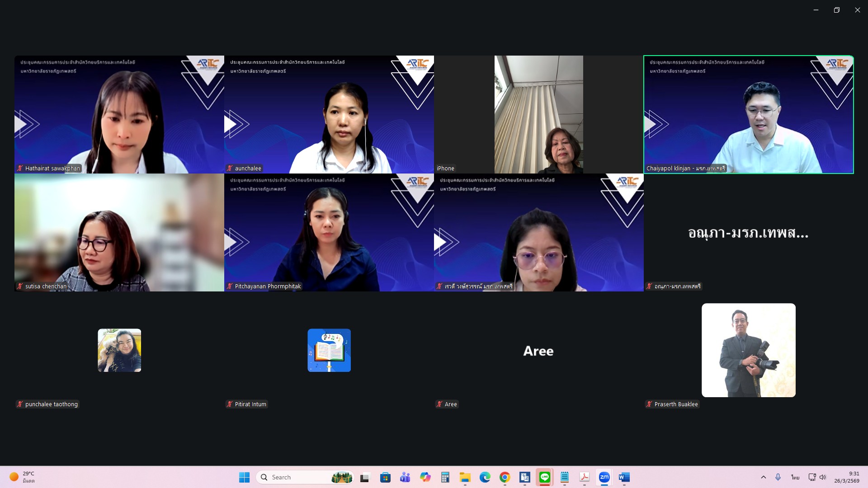The height and width of the screenshot is (488, 868).
Task: Open the Adobe Acrobat taskbar icon
Action: pyautogui.click(x=585, y=477)
